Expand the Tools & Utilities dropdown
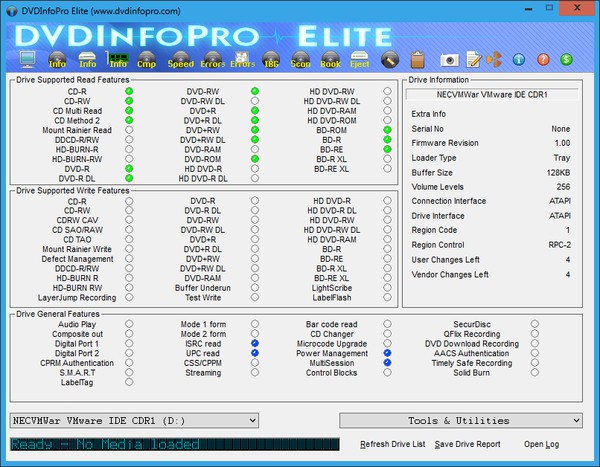The image size is (600, 467). (x=461, y=420)
